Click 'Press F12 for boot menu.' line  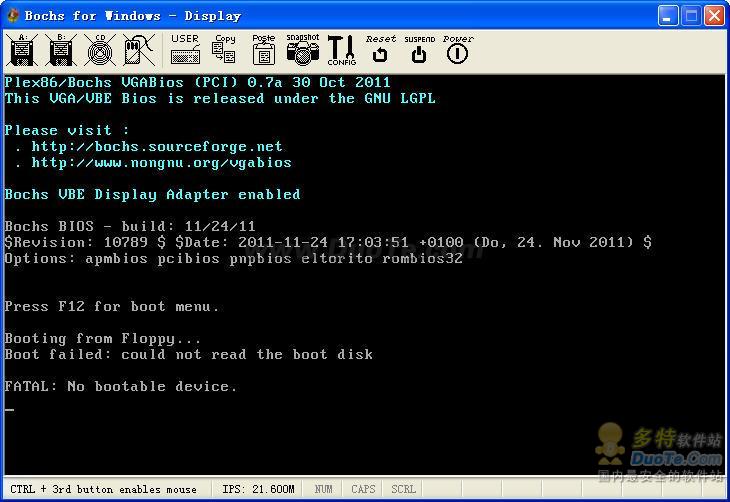[x=112, y=306]
